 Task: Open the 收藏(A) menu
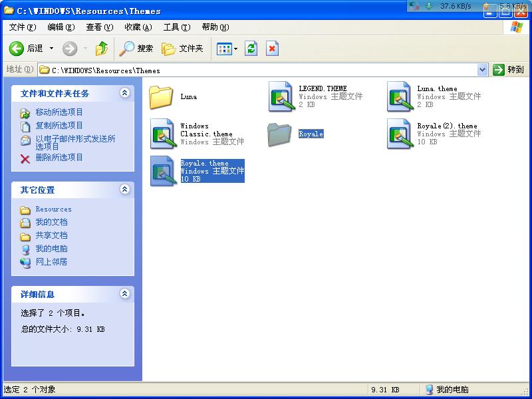point(138,27)
